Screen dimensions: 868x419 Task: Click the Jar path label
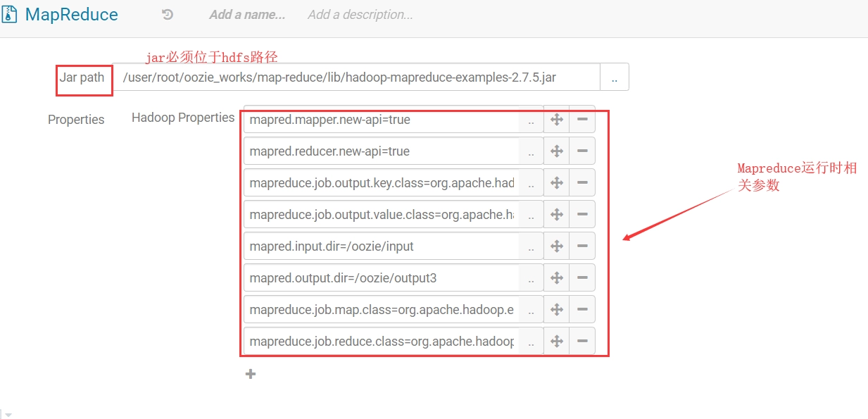[82, 77]
